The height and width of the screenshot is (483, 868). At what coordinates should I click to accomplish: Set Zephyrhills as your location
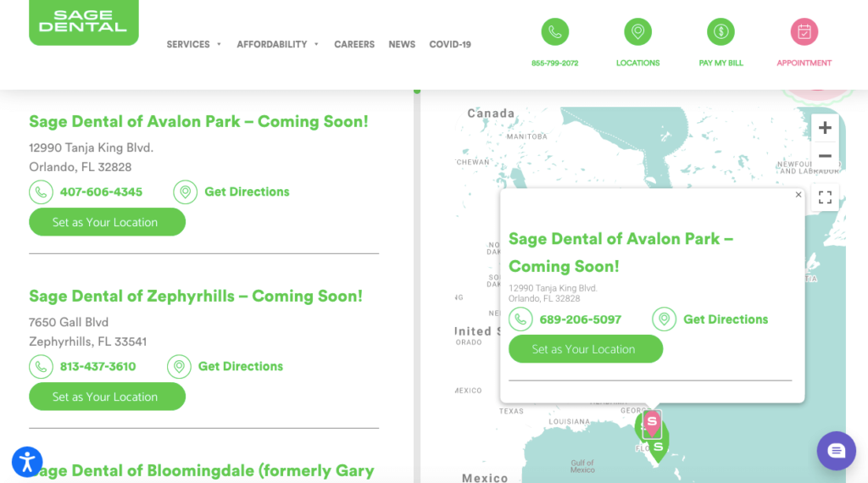[107, 396]
